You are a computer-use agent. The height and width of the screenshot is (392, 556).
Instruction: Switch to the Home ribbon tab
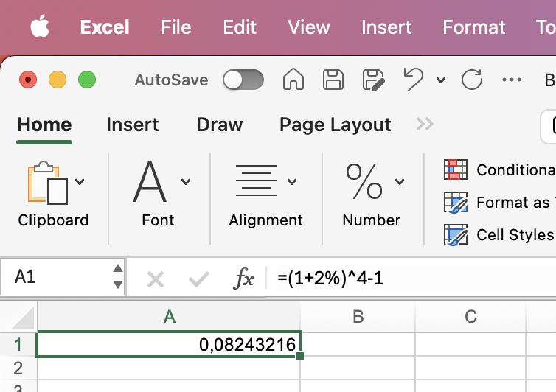pos(44,125)
